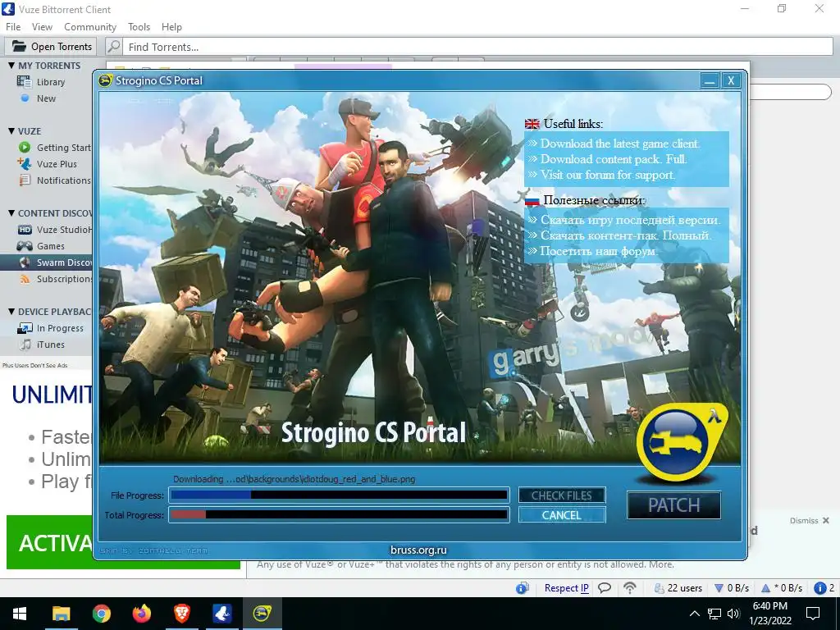Click the search magnifier icon in Vuze toolbar

pyautogui.click(x=113, y=47)
